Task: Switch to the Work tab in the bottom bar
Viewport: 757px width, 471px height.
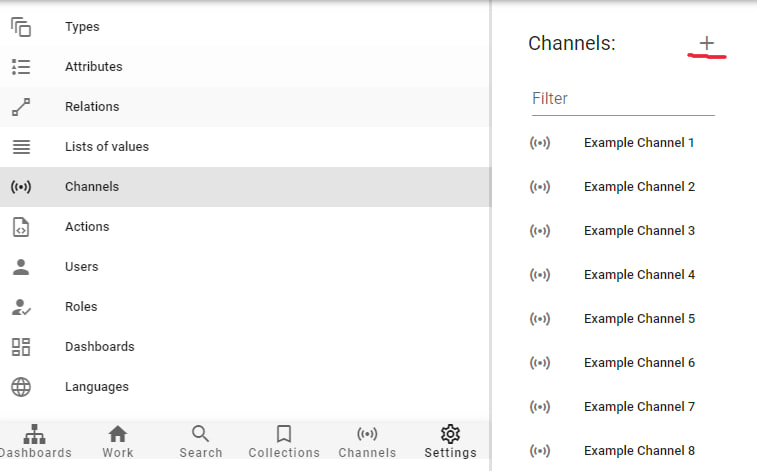Action: [118, 441]
